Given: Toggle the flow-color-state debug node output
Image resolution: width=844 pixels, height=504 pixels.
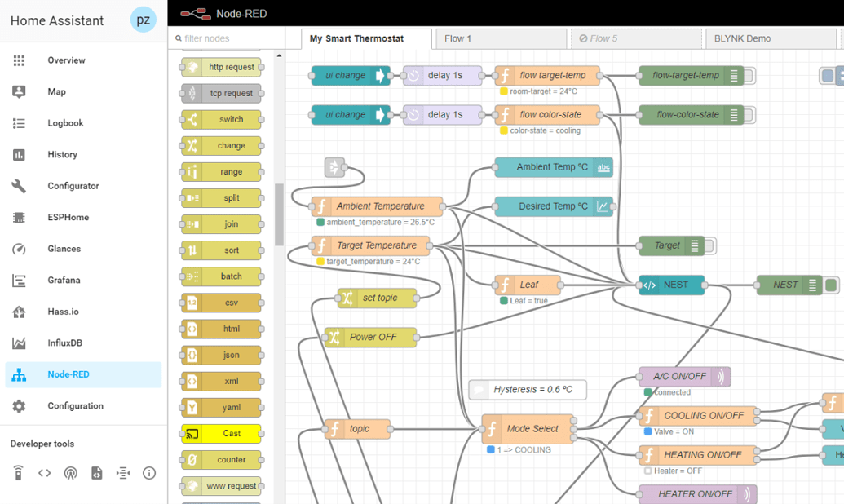Looking at the screenshot, I should (x=749, y=114).
